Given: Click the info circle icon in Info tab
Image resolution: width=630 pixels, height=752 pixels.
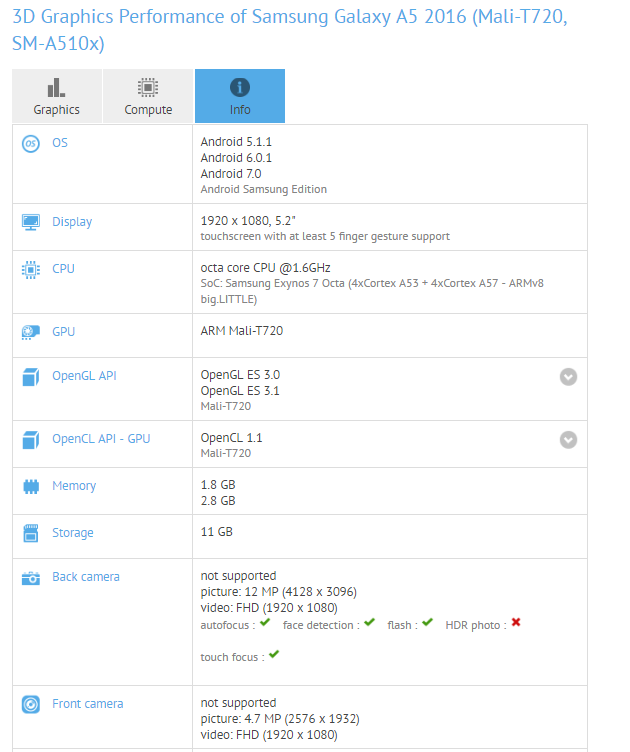Looking at the screenshot, I should coord(240,87).
